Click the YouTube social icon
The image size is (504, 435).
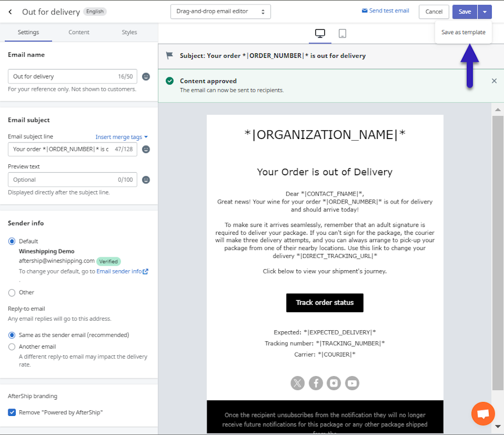[352, 383]
